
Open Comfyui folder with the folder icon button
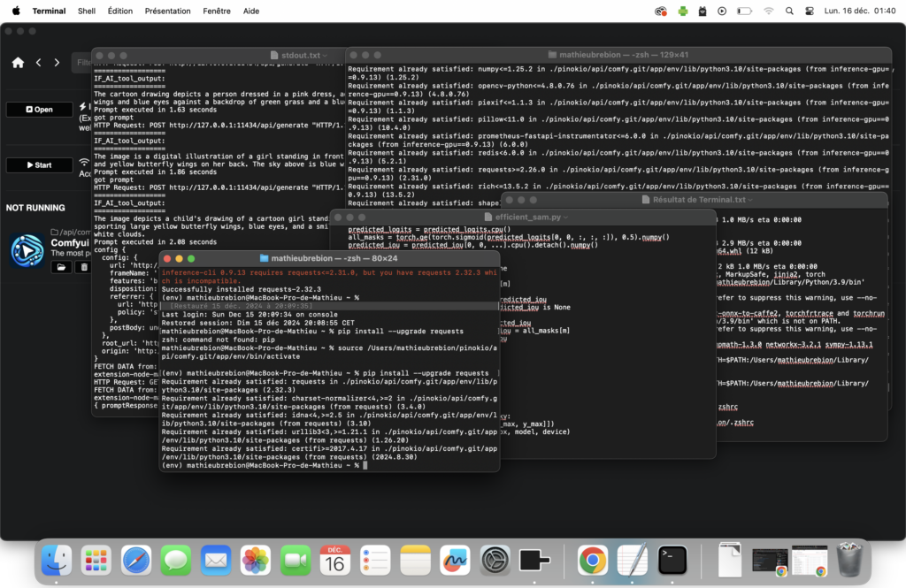pyautogui.click(x=61, y=267)
